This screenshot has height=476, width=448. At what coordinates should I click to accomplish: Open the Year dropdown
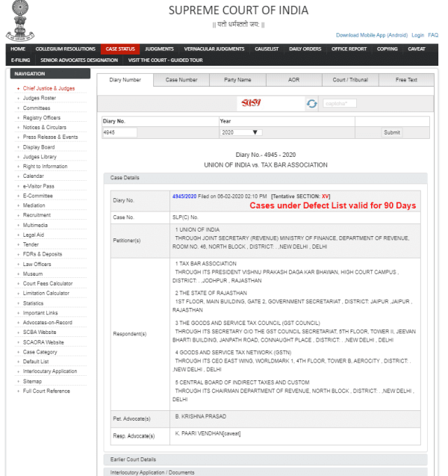pos(240,132)
